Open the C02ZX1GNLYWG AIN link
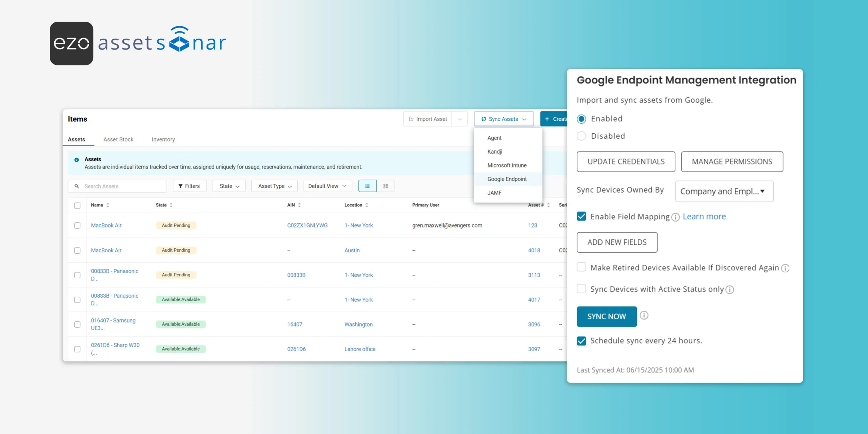The height and width of the screenshot is (434, 868). (308, 225)
